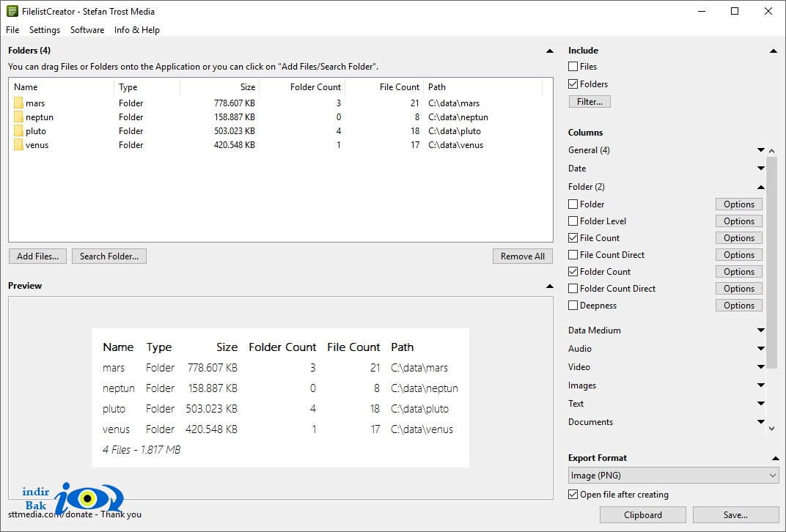Open the Image (PNG) export format dropdown
Image resolution: width=786 pixels, height=532 pixels.
(x=674, y=476)
